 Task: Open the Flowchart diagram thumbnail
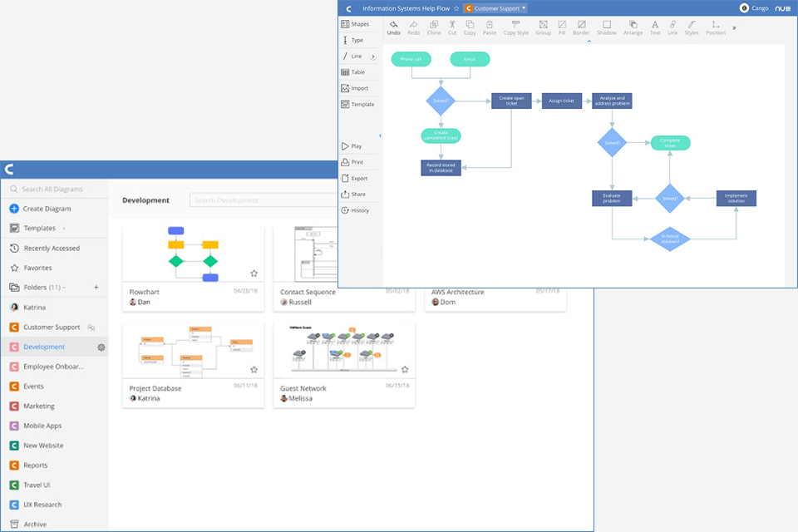(193, 254)
